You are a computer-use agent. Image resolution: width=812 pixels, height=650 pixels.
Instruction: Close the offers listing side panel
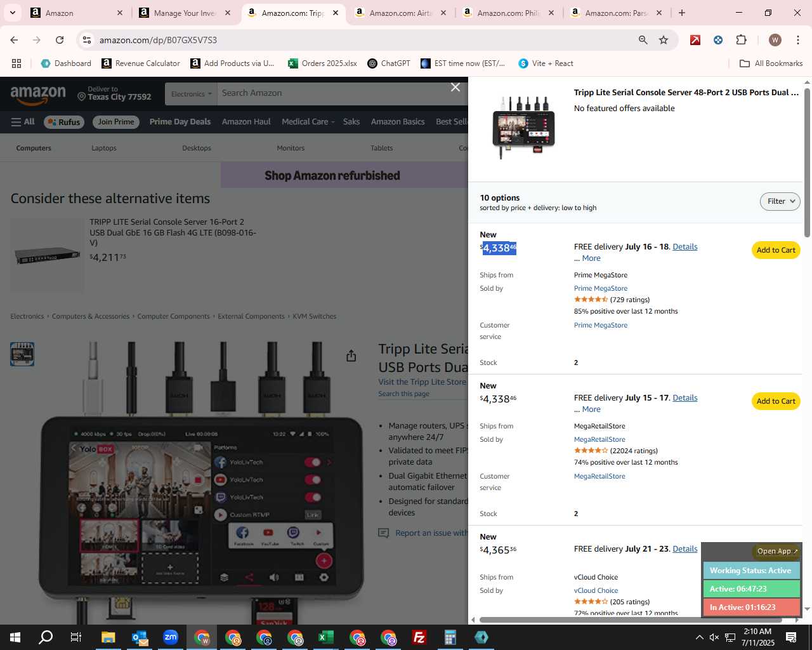tap(455, 87)
